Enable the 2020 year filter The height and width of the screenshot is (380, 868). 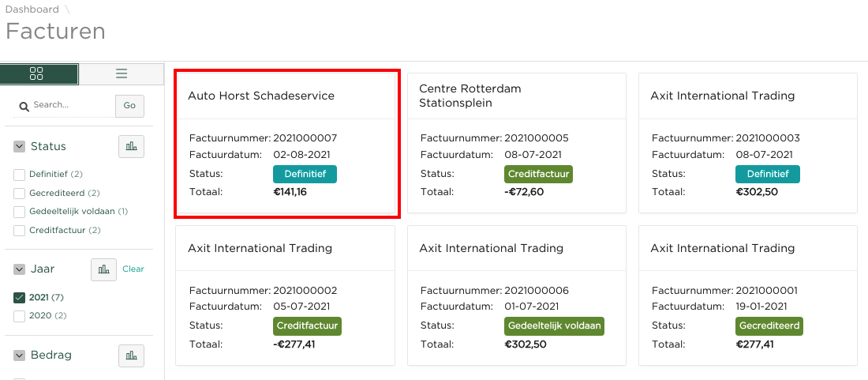[19, 316]
